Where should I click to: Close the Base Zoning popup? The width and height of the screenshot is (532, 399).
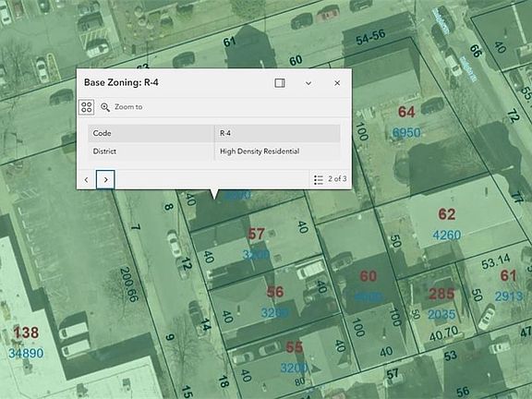337,83
